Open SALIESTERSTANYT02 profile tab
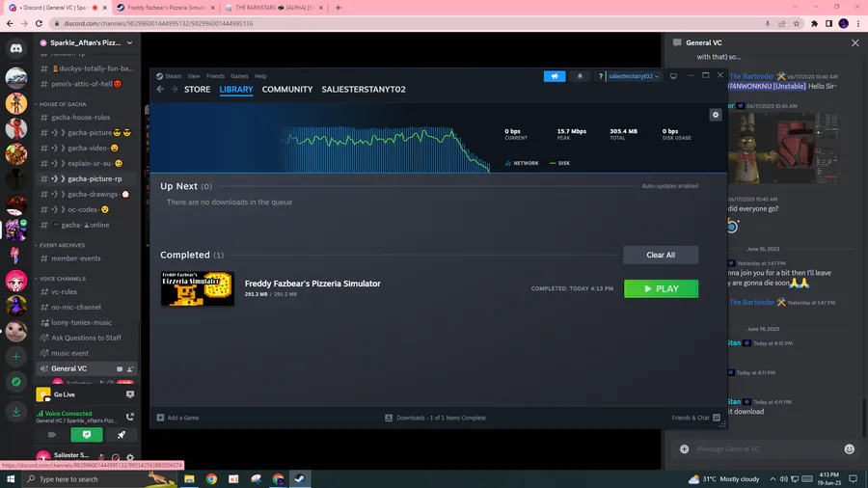This screenshot has width=868, height=488. point(364,90)
